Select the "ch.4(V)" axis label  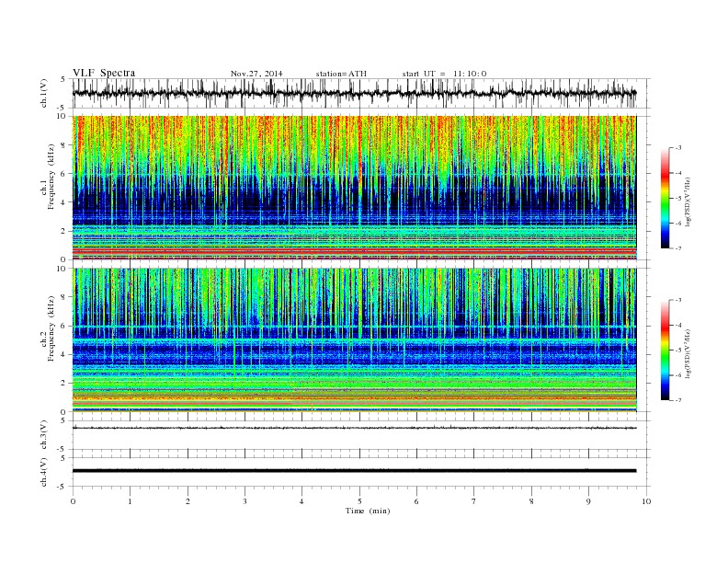(x=44, y=472)
